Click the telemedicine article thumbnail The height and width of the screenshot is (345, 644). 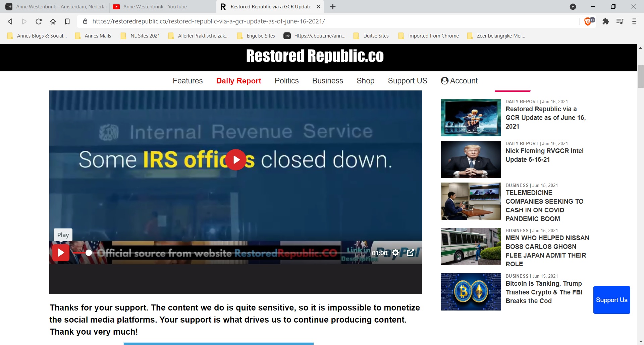click(471, 201)
